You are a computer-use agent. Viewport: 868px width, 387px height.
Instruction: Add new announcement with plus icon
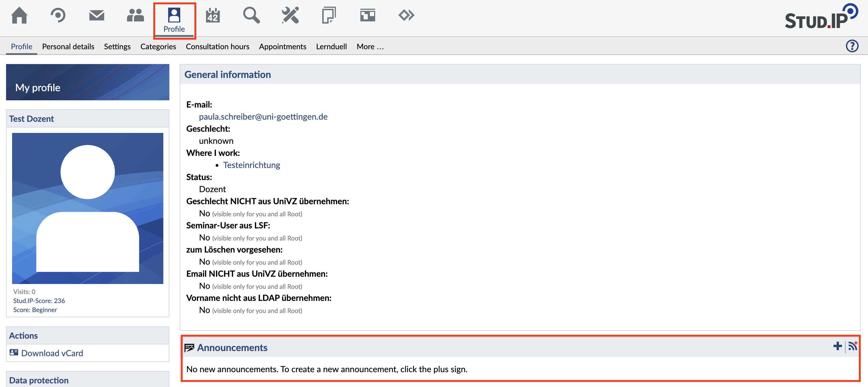837,346
